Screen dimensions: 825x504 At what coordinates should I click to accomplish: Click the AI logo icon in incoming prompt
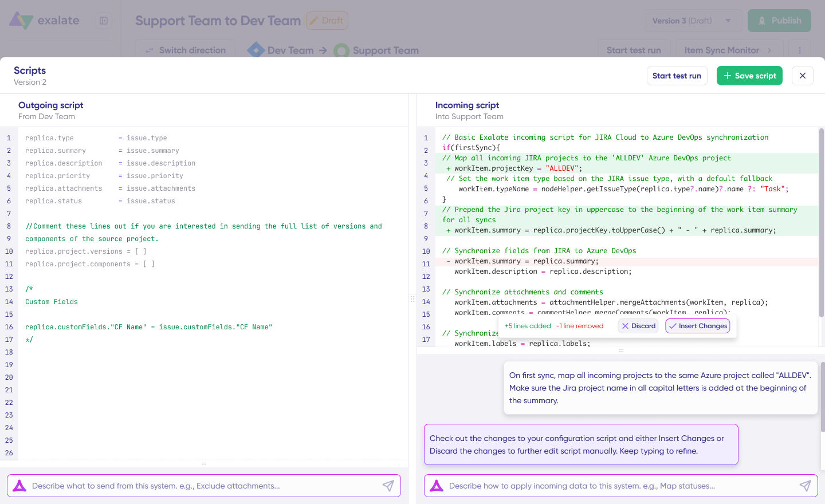coord(437,486)
